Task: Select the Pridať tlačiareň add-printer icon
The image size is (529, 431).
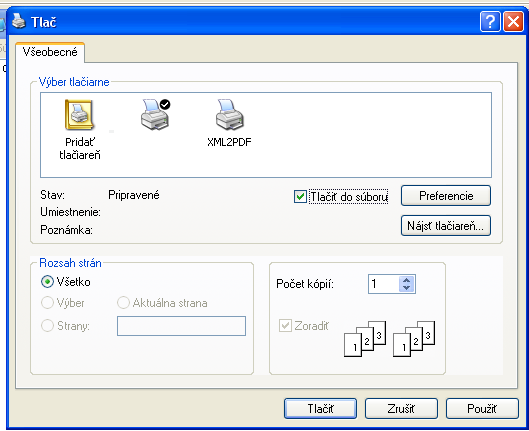Action: click(x=79, y=115)
